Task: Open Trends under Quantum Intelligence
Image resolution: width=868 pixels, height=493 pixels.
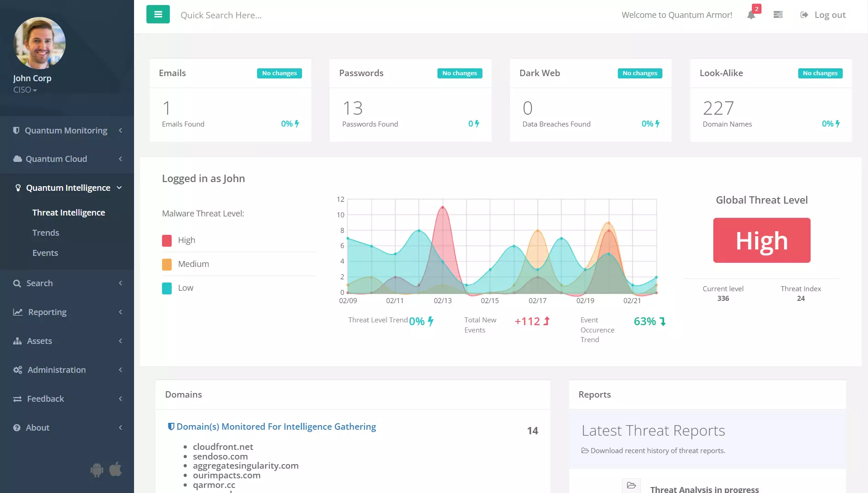Action: pyautogui.click(x=45, y=233)
